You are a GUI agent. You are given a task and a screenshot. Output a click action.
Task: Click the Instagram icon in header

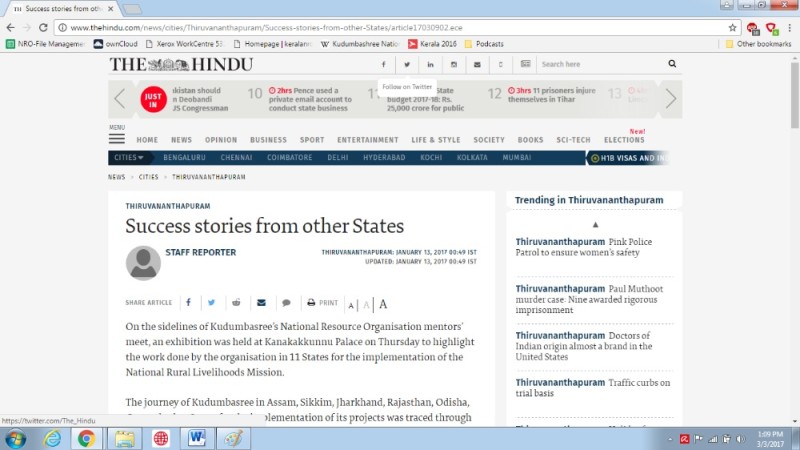[x=454, y=64]
